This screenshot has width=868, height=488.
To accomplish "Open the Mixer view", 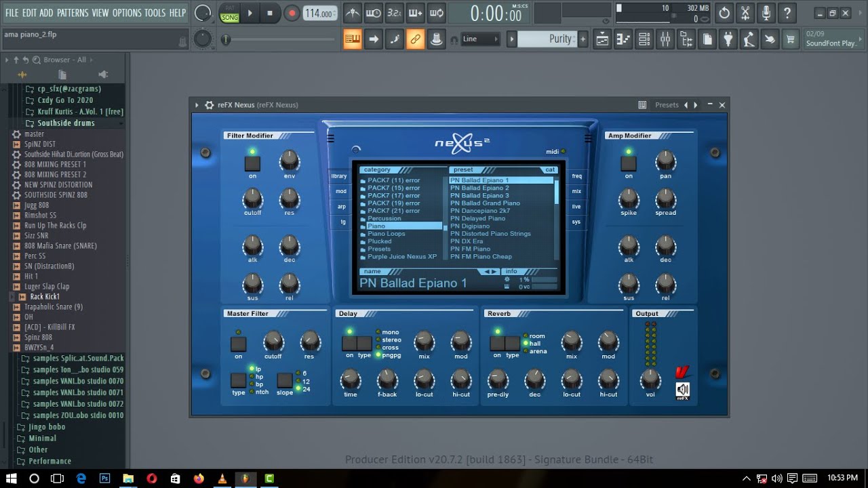I will point(665,39).
